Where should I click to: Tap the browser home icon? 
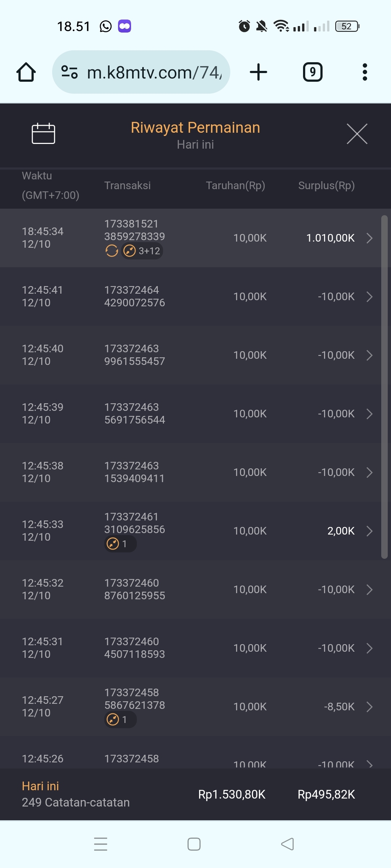pyautogui.click(x=26, y=72)
